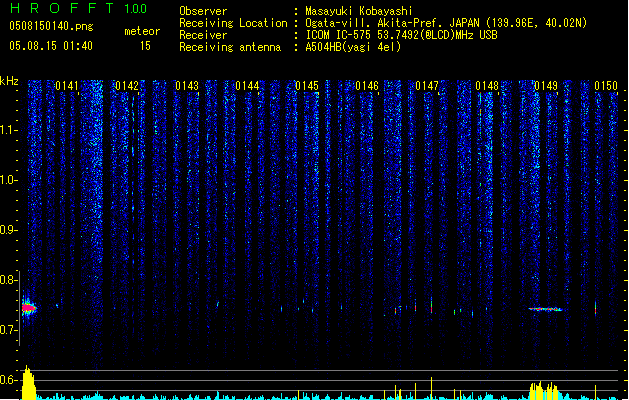
Task: Click the 0146 time marker
Action: click(367, 86)
